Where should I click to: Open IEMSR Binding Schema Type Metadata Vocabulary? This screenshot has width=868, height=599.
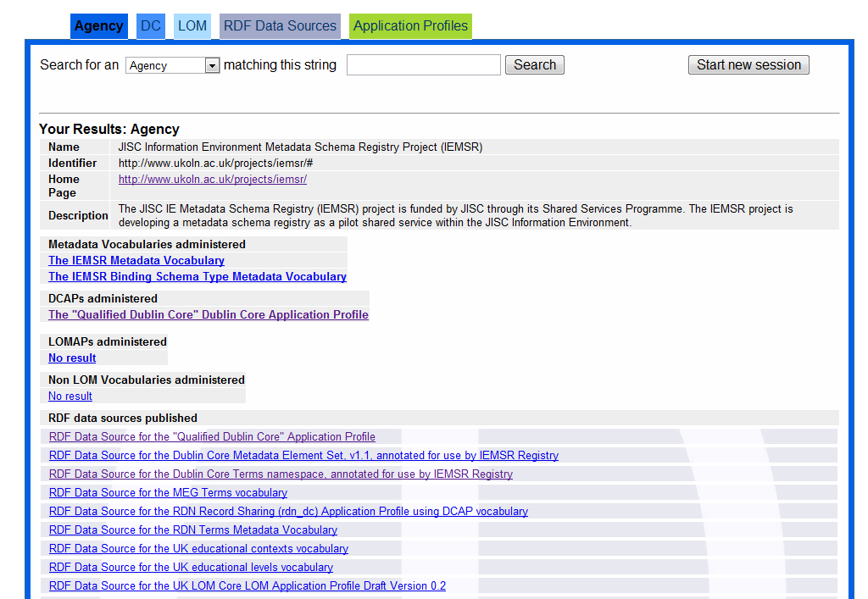coord(197,276)
